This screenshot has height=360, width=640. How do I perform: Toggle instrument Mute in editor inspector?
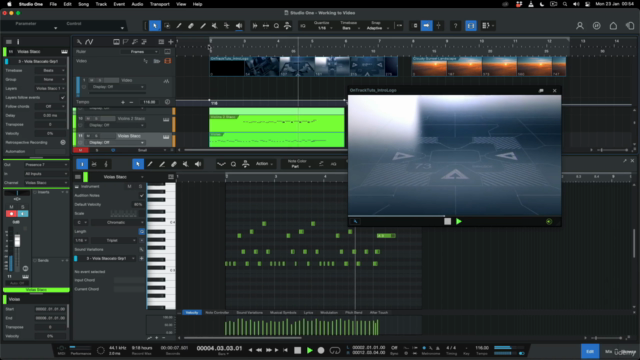coord(129,187)
